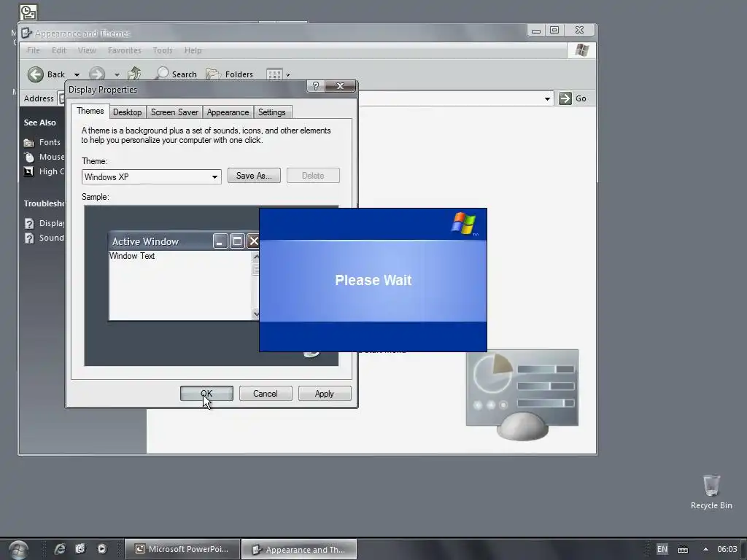The height and width of the screenshot is (560, 747).
Task: Open the Edit menu
Action: [59, 50]
